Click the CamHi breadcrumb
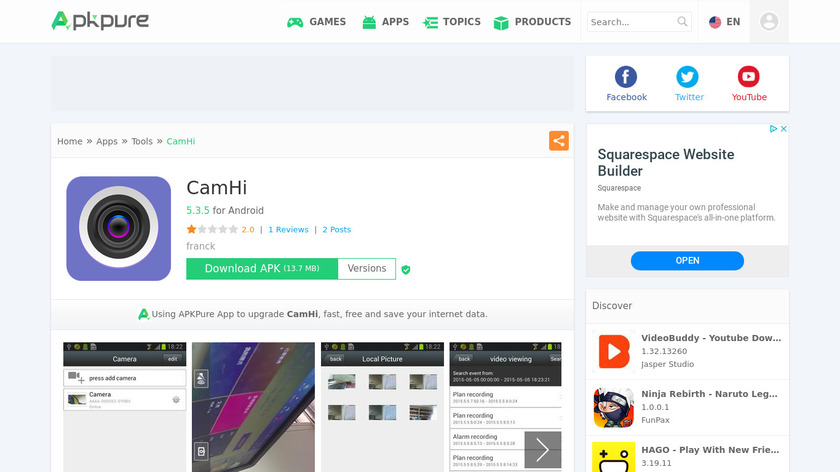840x472 pixels. coord(181,141)
